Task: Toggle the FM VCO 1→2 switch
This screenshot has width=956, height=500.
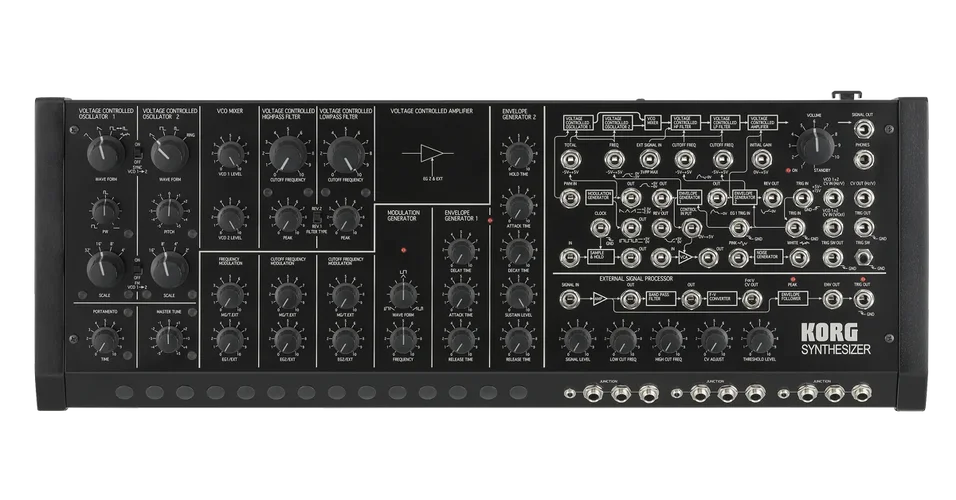Action: [137, 268]
